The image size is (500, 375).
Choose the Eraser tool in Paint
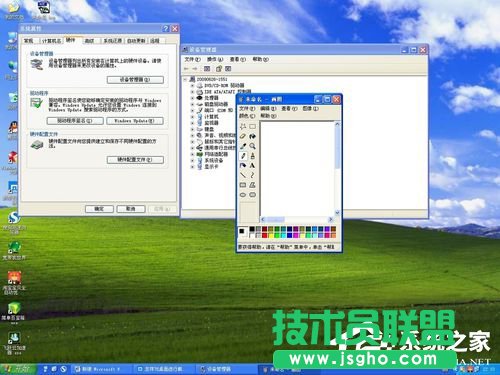click(243, 136)
